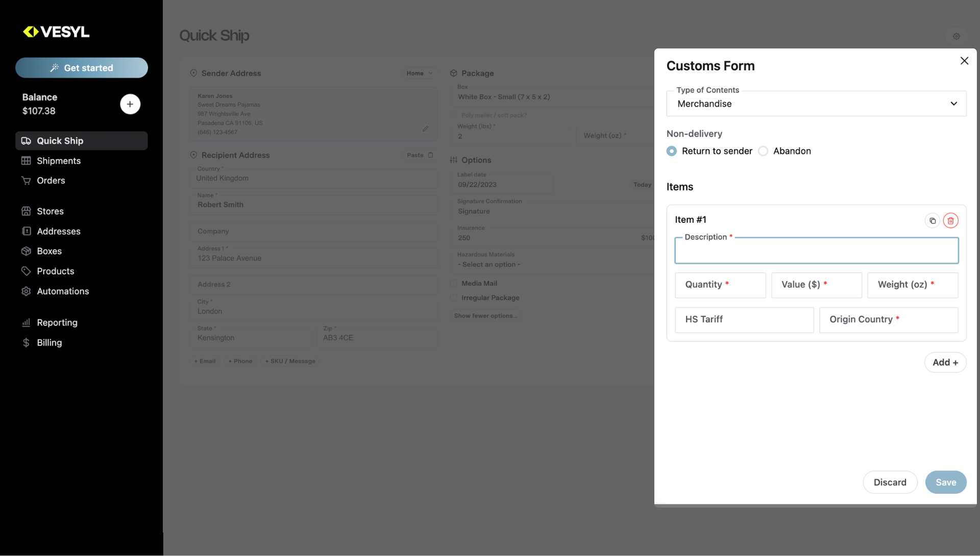
Task: Select the Automations sidebar icon
Action: (27, 291)
